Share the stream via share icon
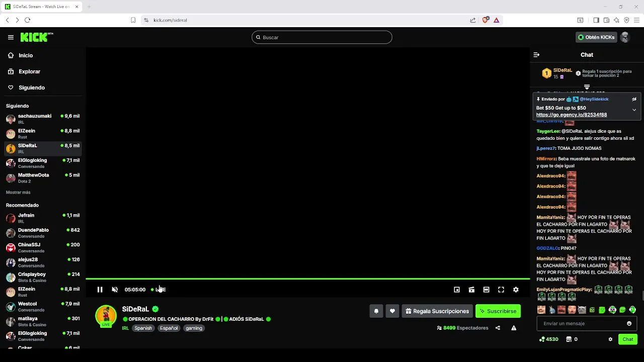Screen dimensions: 644x362 498,328
